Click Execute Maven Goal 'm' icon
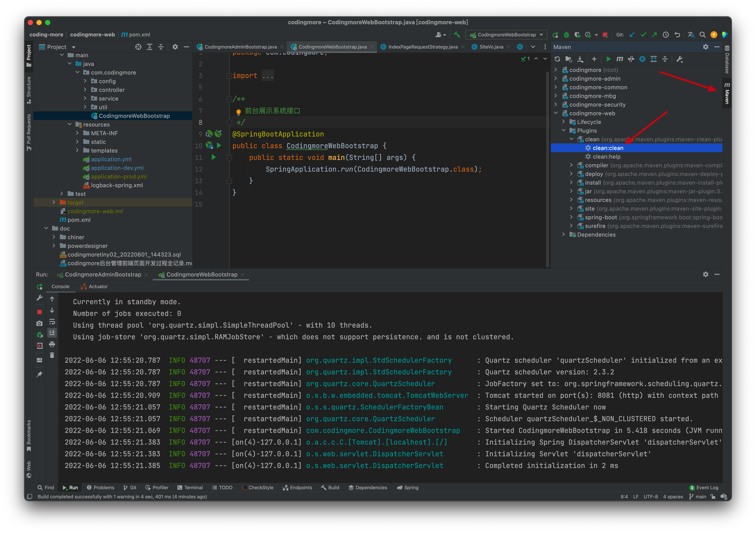Screen dimensions: 756x533 619,59
